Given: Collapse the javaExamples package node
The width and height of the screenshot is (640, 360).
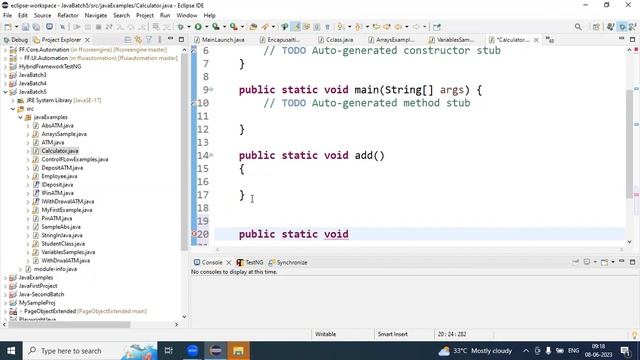Looking at the screenshot, I should (x=20, y=117).
